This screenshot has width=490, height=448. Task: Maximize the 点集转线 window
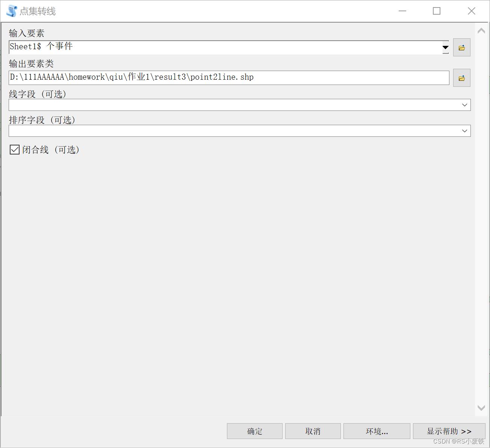click(x=437, y=11)
